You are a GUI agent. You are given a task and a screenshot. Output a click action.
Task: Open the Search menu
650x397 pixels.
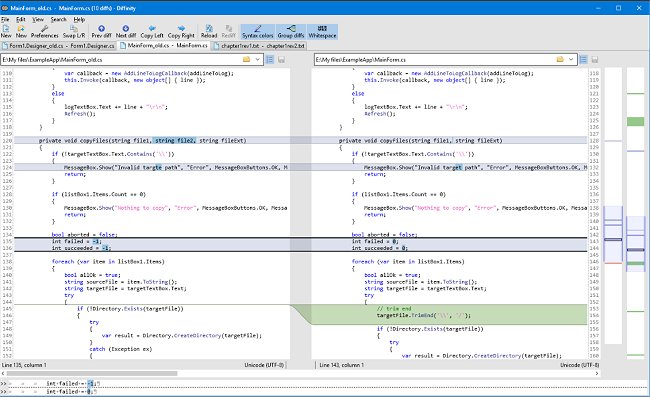[58, 19]
